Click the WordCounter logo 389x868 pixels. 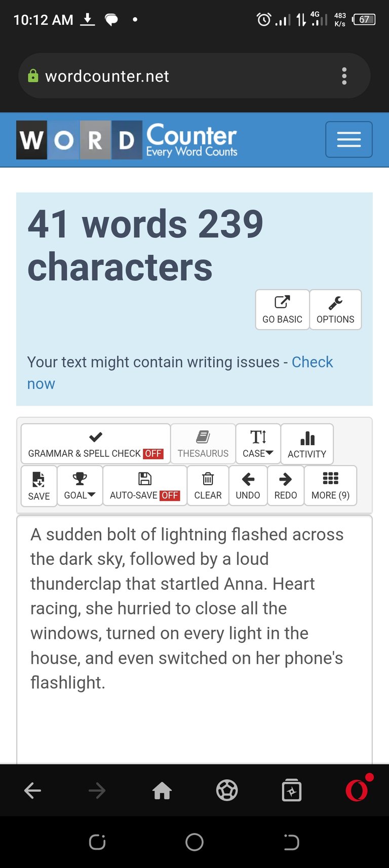[127, 140]
